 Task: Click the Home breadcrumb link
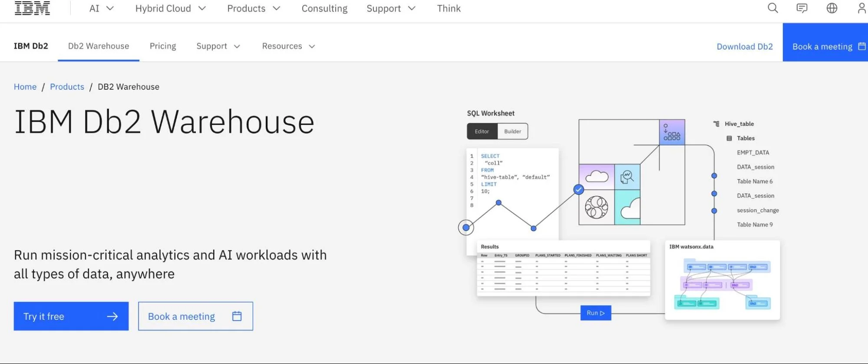pyautogui.click(x=25, y=87)
